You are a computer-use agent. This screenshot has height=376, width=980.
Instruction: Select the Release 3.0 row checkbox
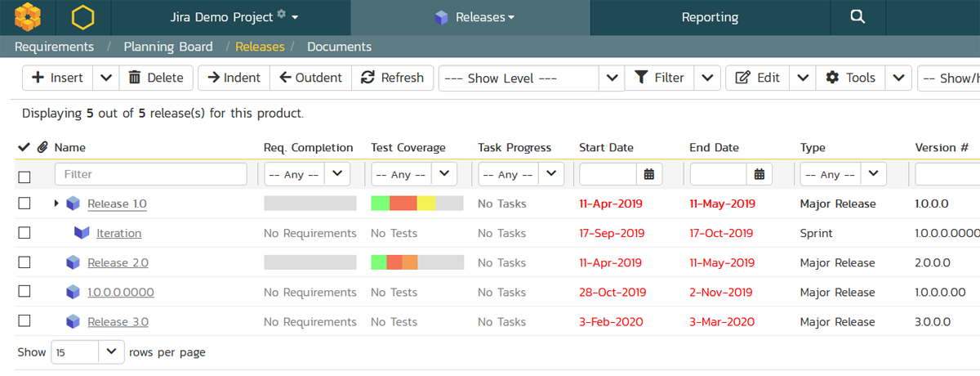click(24, 321)
